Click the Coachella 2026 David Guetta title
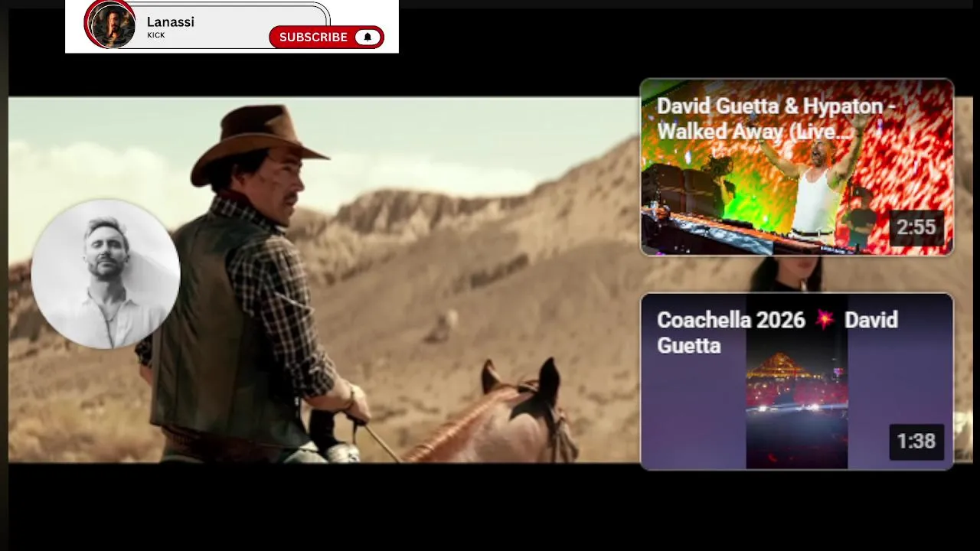The image size is (980, 551). [777, 332]
